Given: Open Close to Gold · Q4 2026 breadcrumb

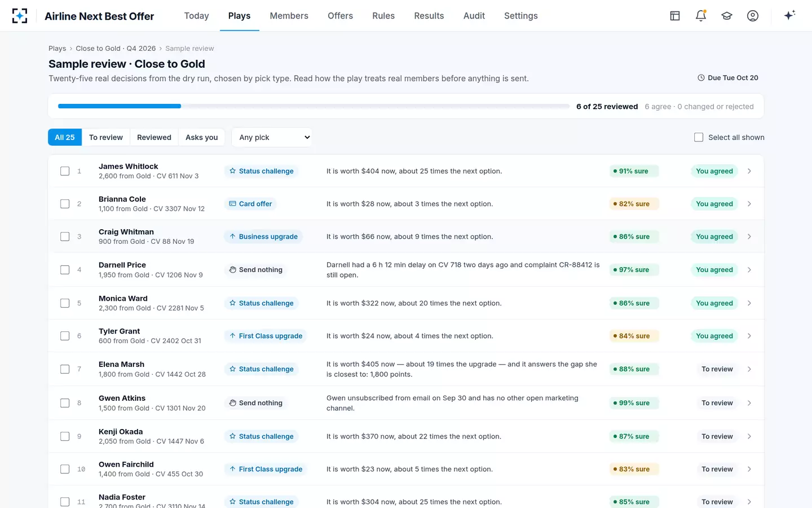Looking at the screenshot, I should 116,49.
